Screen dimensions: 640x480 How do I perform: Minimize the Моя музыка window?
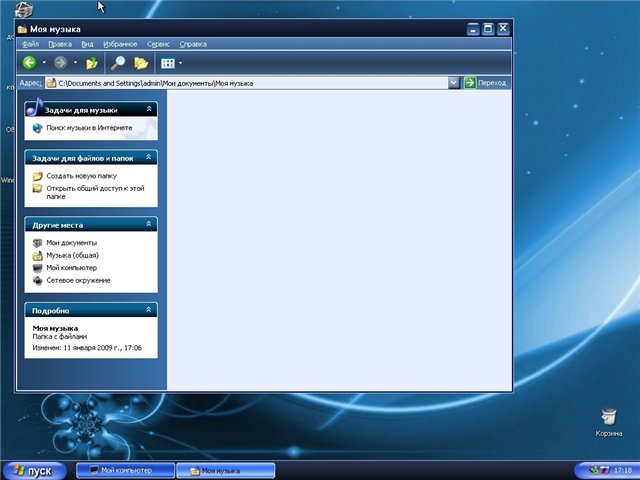[473, 29]
